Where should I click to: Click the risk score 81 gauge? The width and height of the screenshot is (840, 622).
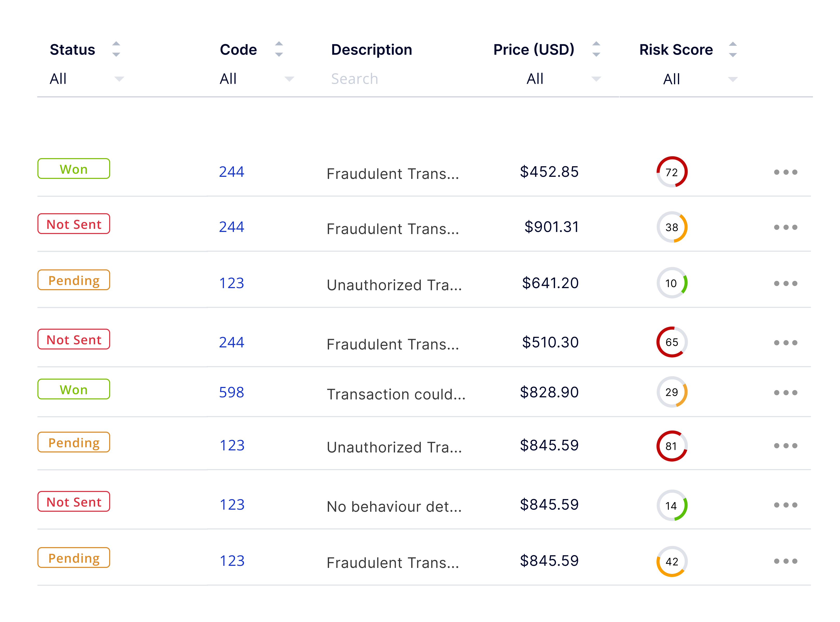[x=672, y=446]
